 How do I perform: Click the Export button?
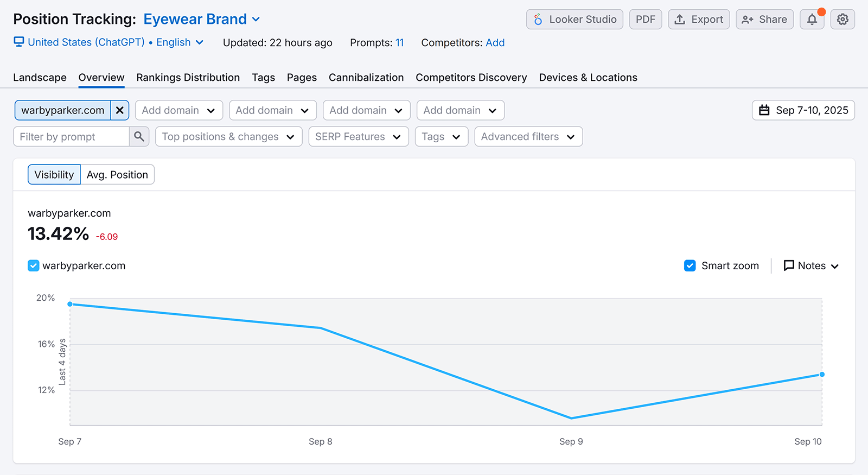(x=699, y=20)
